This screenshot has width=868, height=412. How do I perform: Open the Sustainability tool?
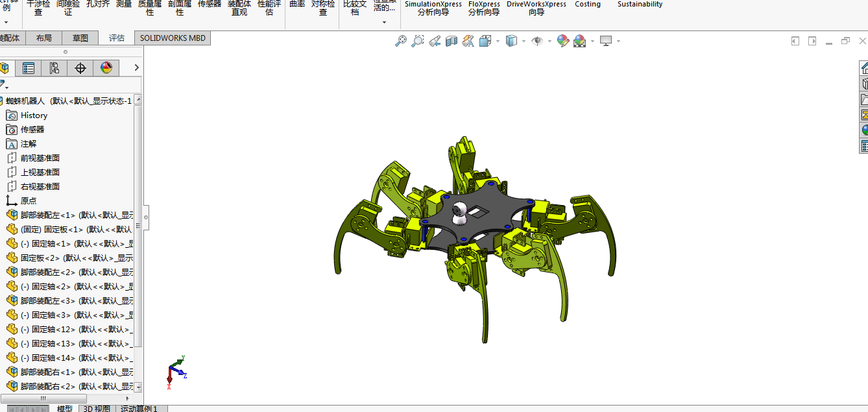640,4
